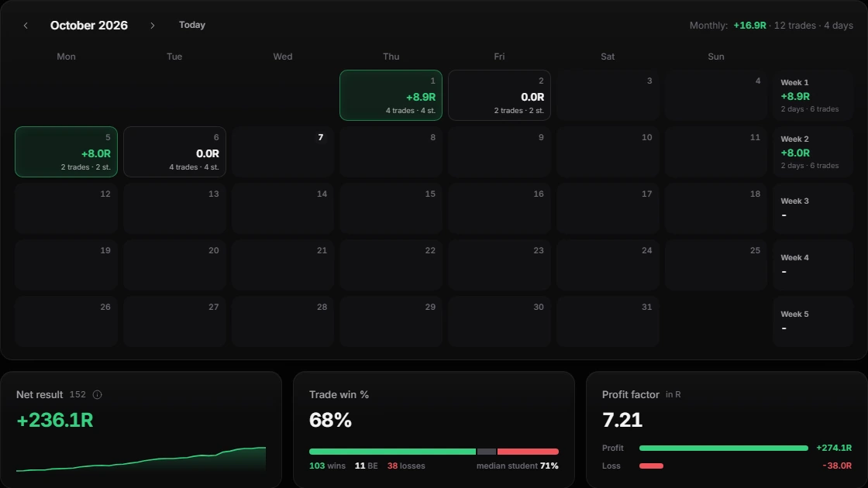Select calendar day 24
The image size is (868, 488).
pos(608,264)
